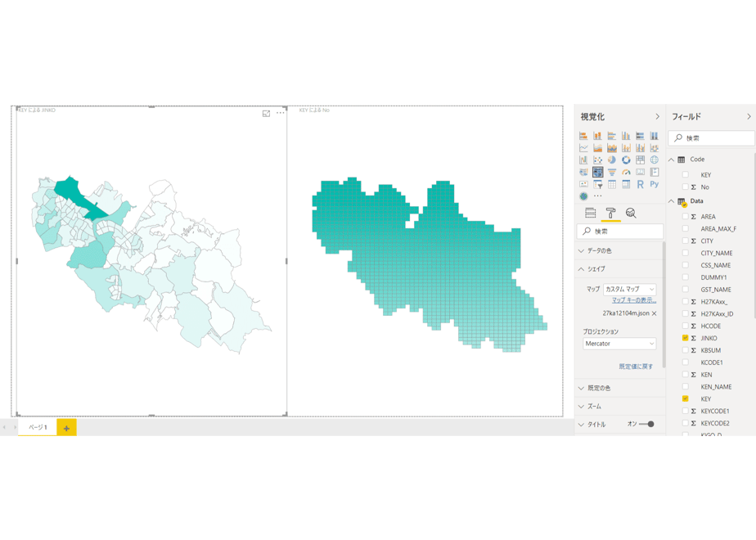
Task: Select the ArcGIS map visual
Action: point(583,196)
